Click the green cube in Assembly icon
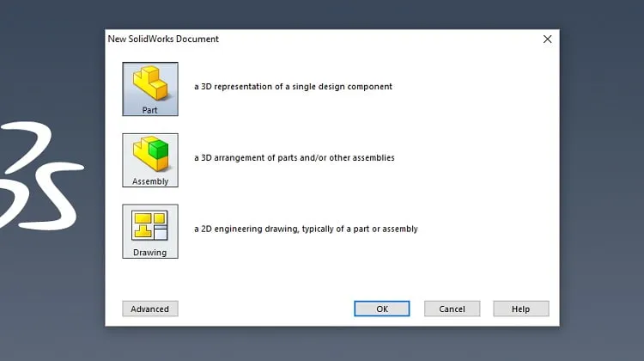644x361 pixels. pos(159,150)
